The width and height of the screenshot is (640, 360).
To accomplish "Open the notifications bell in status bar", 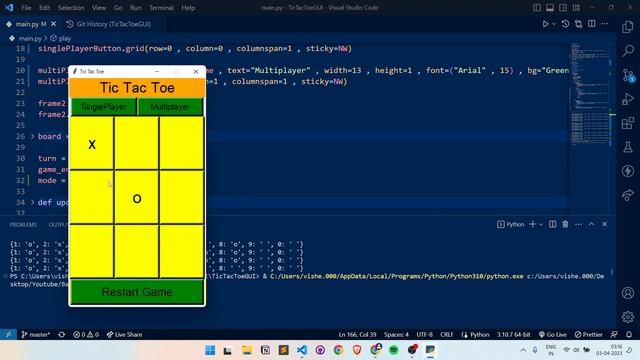I will pos(629,334).
